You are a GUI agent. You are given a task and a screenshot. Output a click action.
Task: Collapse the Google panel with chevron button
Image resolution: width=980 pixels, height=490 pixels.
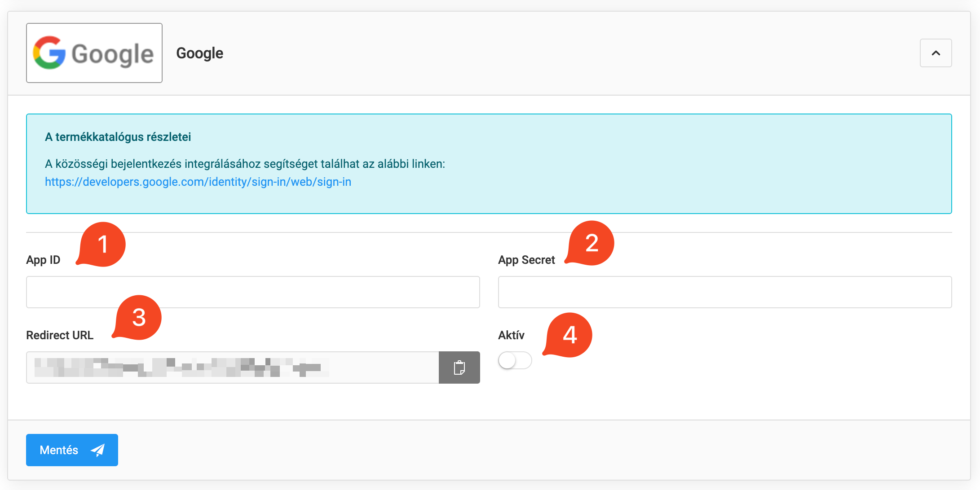[x=936, y=53]
